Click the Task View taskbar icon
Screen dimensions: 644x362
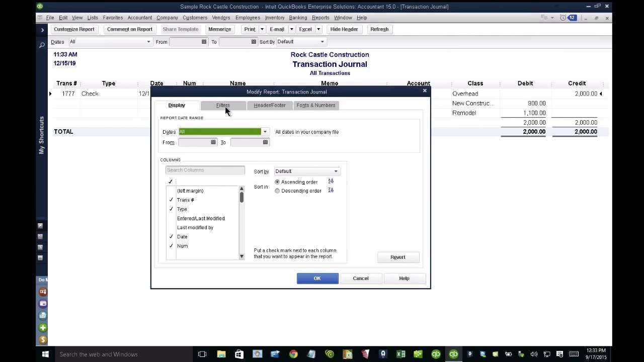pos(202,354)
